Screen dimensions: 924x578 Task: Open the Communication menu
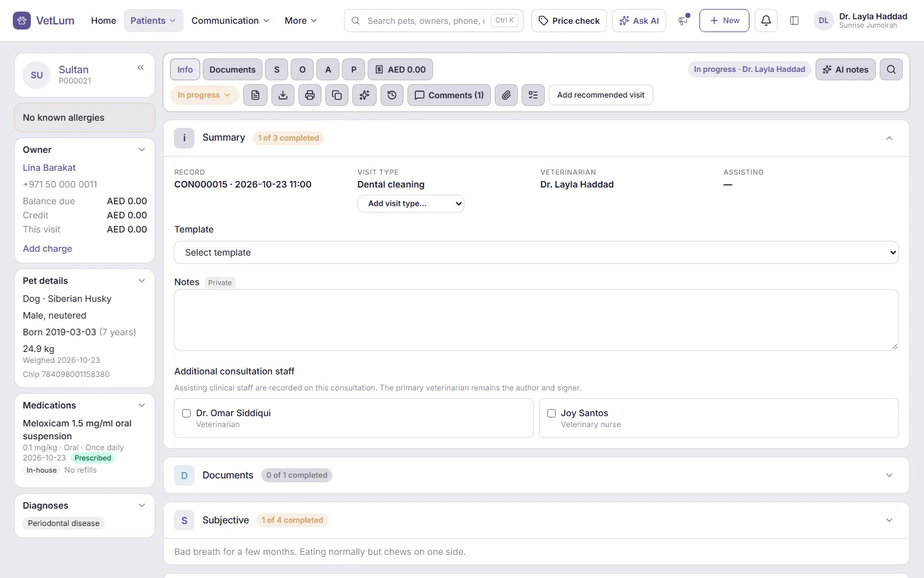230,21
